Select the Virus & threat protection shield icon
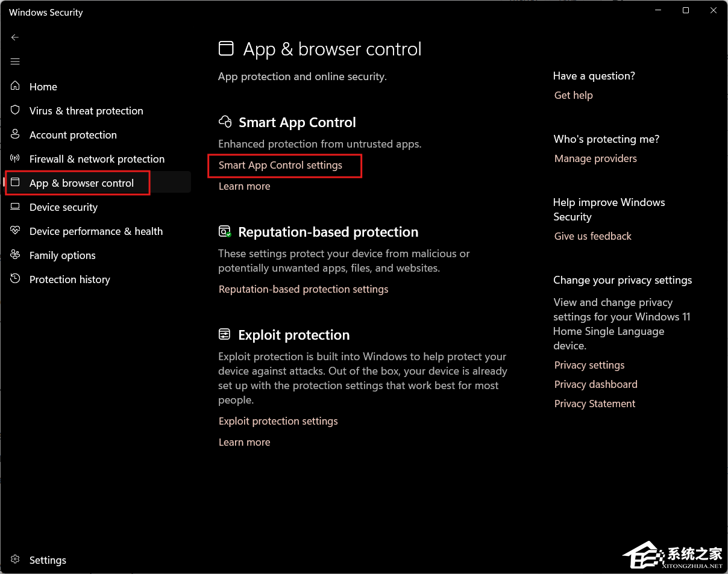Viewport: 728px width, 574px height. [x=16, y=110]
